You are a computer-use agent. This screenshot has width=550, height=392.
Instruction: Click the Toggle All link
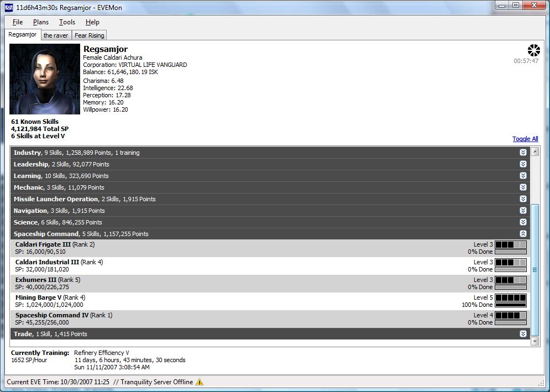click(x=525, y=139)
